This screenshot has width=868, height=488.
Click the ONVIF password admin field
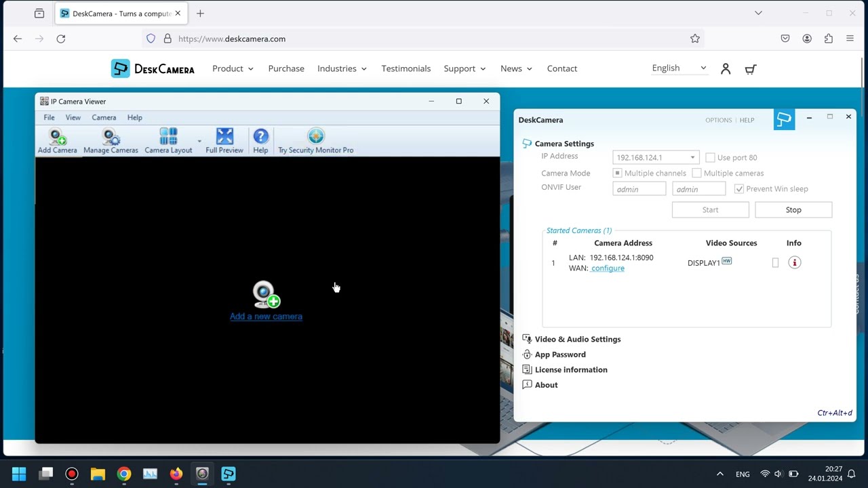coord(698,189)
